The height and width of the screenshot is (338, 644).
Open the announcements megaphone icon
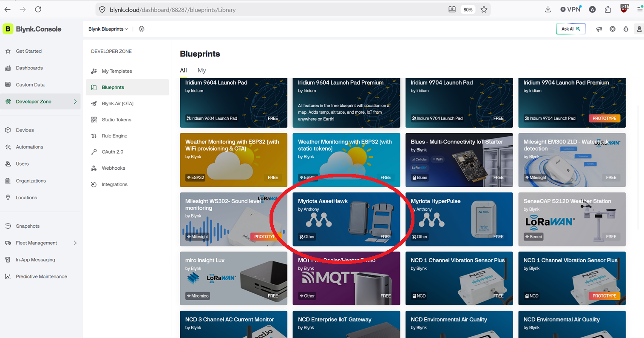[599, 29]
